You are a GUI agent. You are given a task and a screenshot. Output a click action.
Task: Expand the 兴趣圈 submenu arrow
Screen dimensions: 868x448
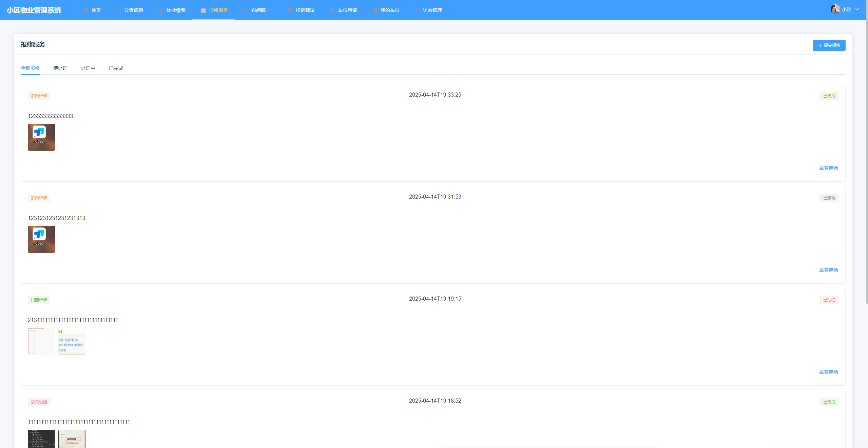tap(270, 10)
